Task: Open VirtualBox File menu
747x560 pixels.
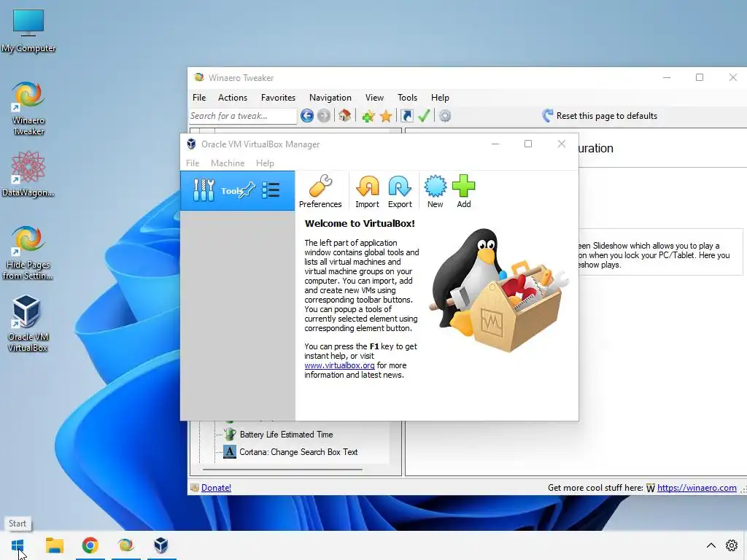Action: (x=193, y=163)
